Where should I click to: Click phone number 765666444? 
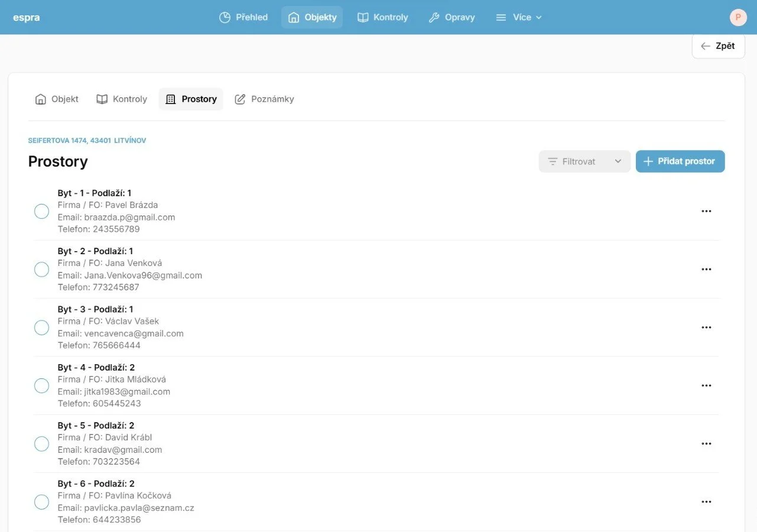coord(117,345)
